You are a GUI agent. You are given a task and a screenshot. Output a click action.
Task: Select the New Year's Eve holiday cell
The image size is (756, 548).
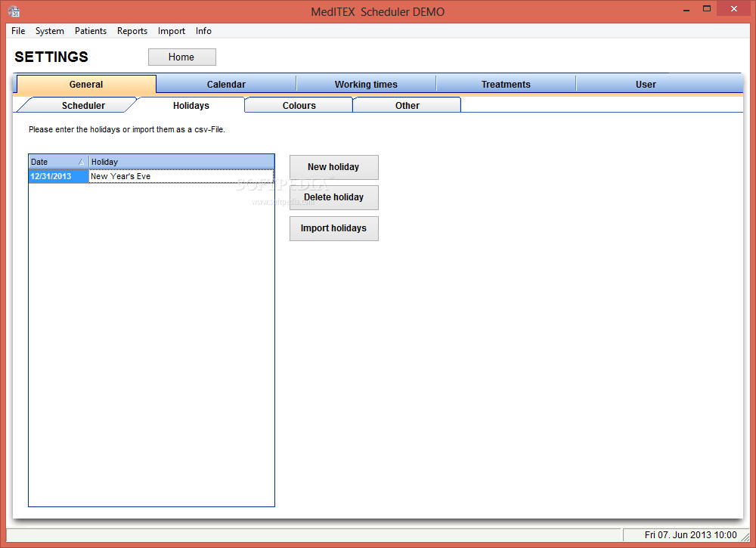[x=181, y=176]
